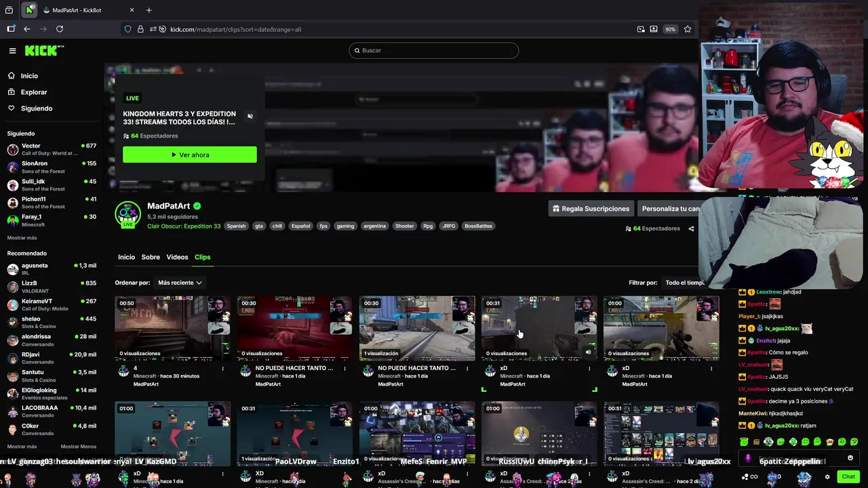The width and height of the screenshot is (868, 488).
Task: Click the share icon near Espectadores
Action: point(691,228)
